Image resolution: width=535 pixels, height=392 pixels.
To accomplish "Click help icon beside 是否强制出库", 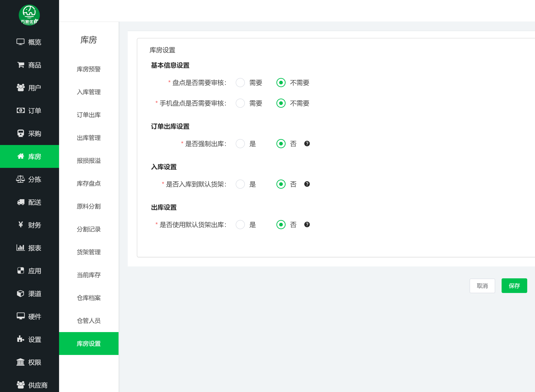I will pos(307,144).
